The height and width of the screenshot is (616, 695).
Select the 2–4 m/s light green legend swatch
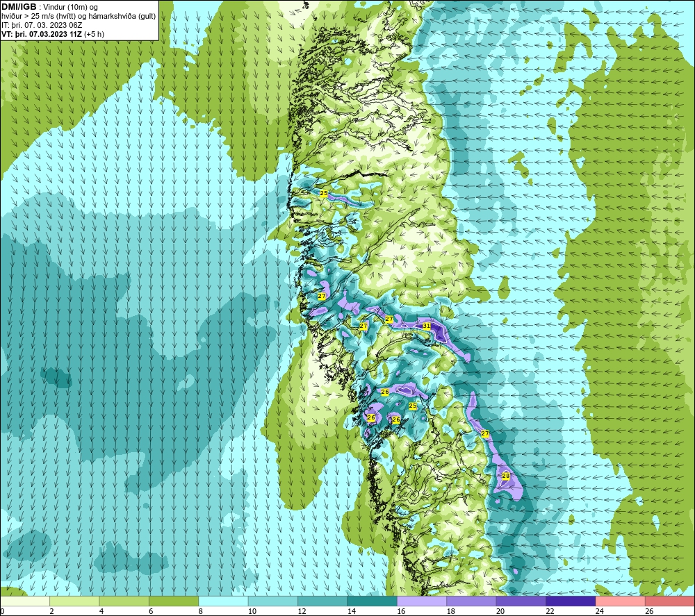click(74, 601)
